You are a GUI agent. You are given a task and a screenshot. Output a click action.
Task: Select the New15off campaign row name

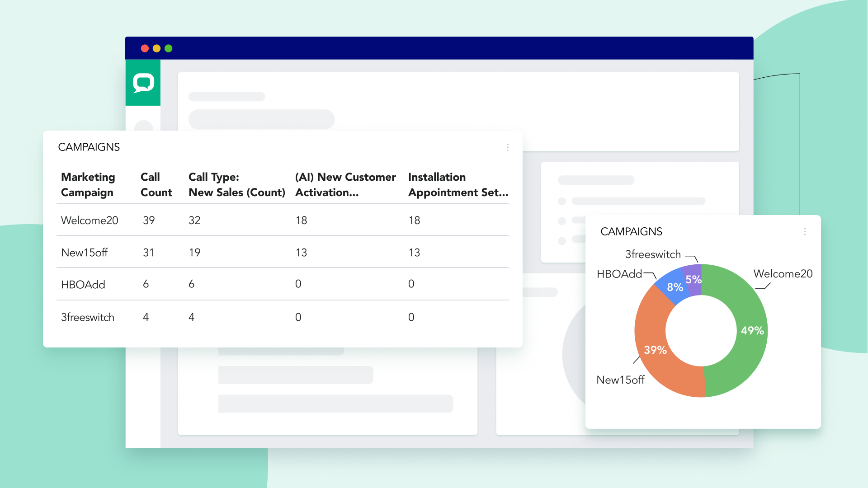click(x=84, y=253)
